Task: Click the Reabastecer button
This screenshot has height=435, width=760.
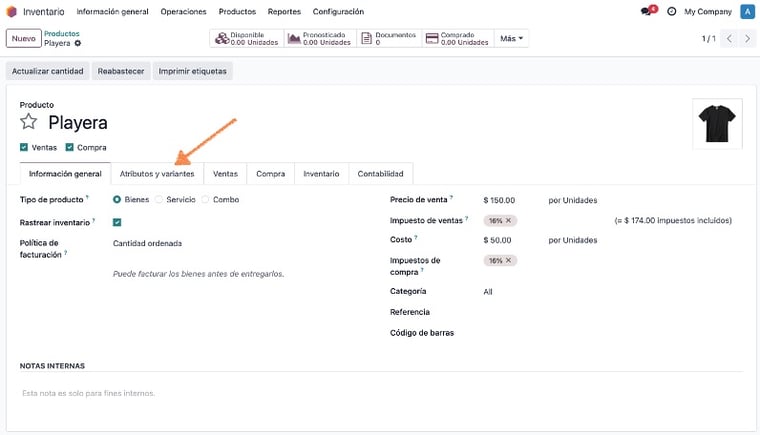Action: pyautogui.click(x=121, y=71)
